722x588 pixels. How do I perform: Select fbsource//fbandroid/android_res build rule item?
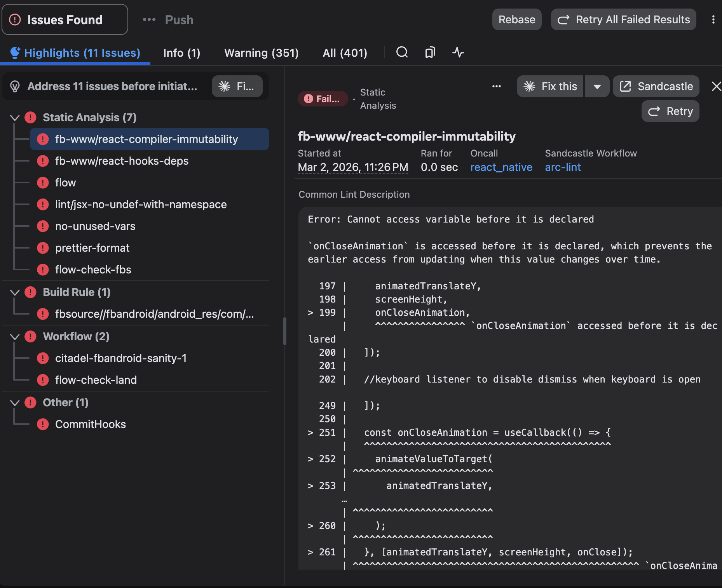(x=150, y=314)
